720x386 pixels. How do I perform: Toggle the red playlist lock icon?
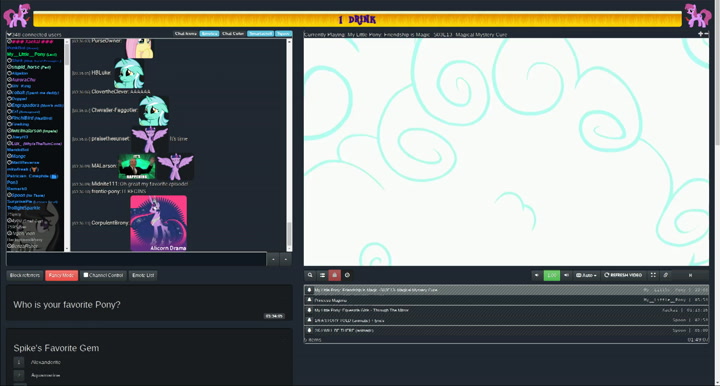click(335, 275)
